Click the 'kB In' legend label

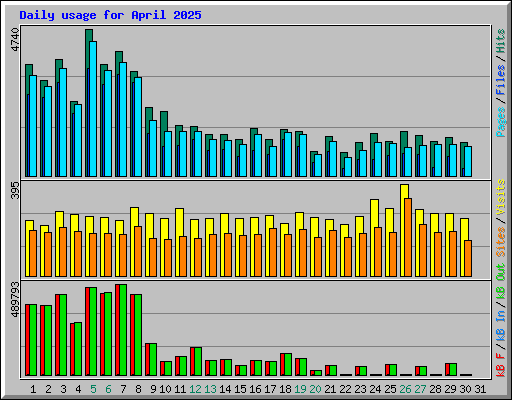pyautogui.click(x=501, y=326)
